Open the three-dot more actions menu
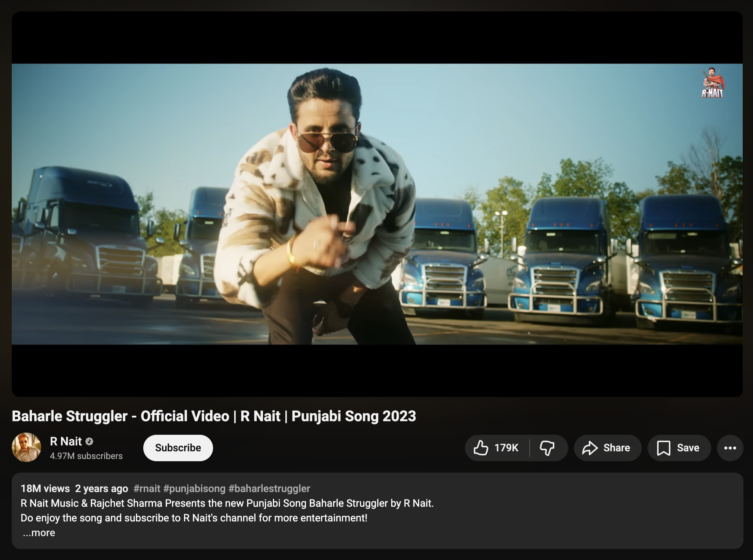The height and width of the screenshot is (560, 753). [730, 448]
